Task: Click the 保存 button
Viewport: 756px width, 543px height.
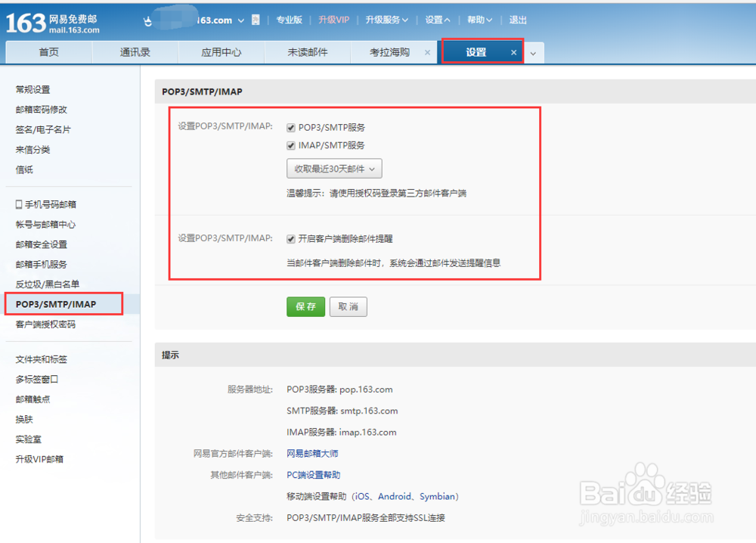Action: [x=305, y=307]
